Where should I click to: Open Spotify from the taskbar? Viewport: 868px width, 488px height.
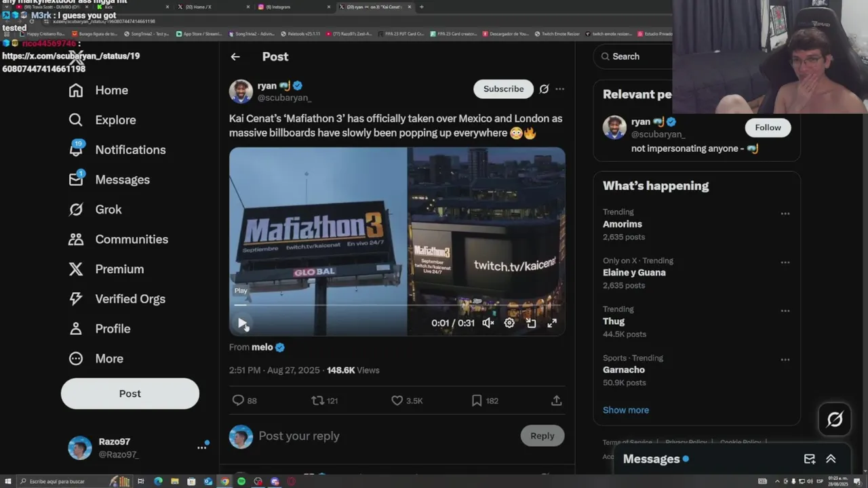[x=241, y=481]
